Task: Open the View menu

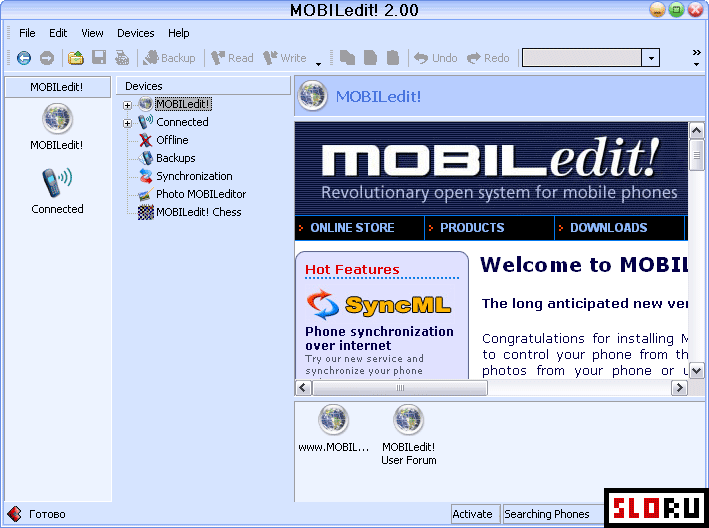Action: tap(92, 33)
